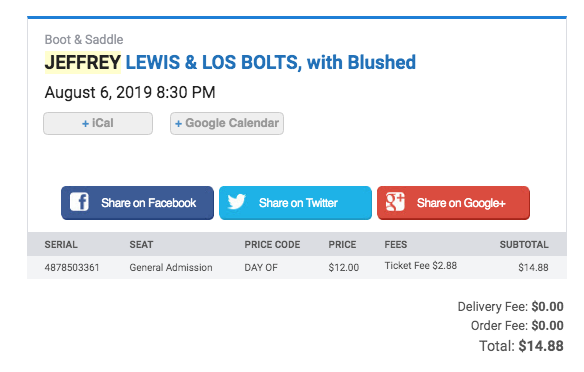Click serial number 4878503361
584x372 pixels.
(x=72, y=267)
